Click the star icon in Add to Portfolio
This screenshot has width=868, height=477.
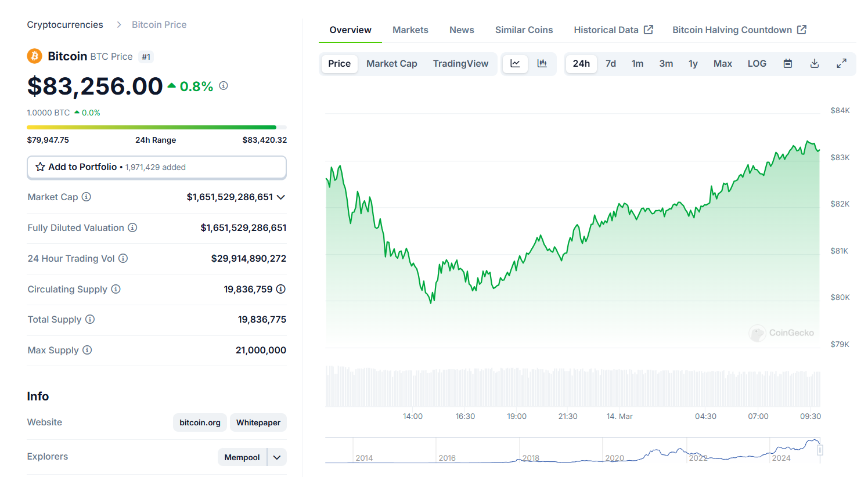coord(40,167)
